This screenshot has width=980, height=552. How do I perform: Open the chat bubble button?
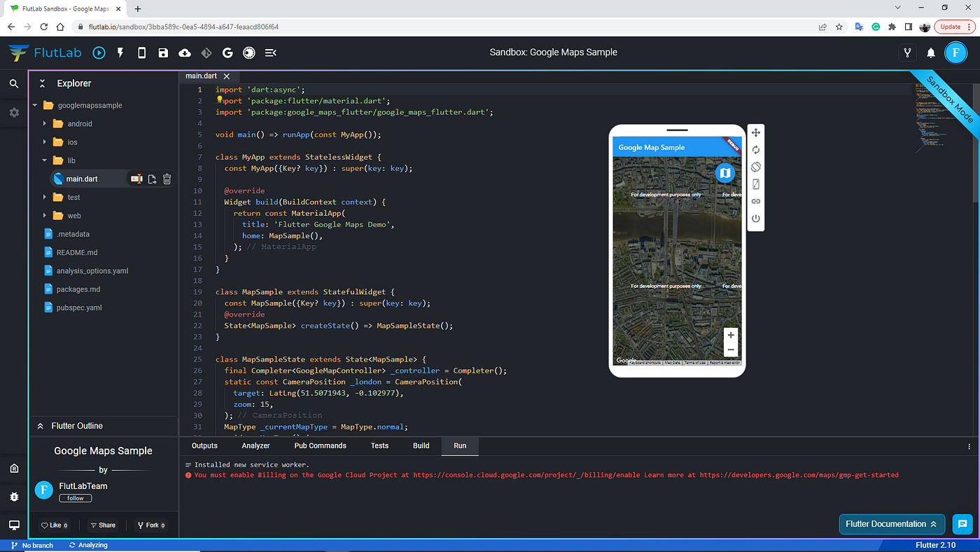coord(962,524)
